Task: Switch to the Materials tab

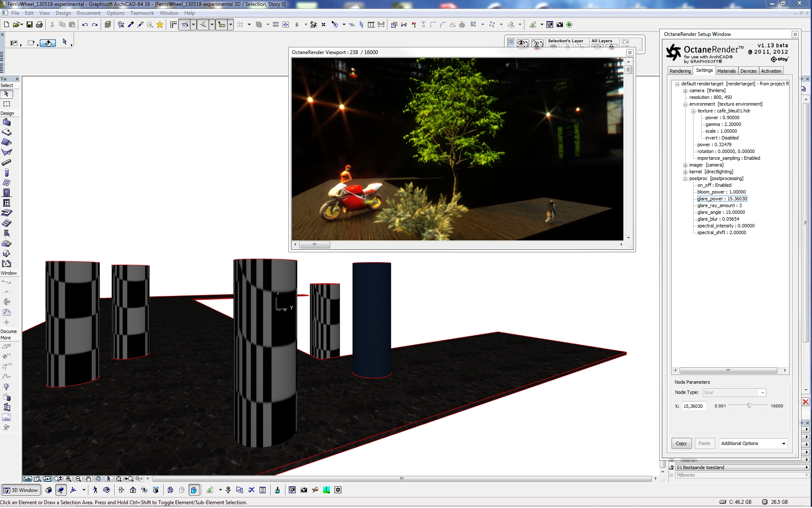Action: pos(726,71)
